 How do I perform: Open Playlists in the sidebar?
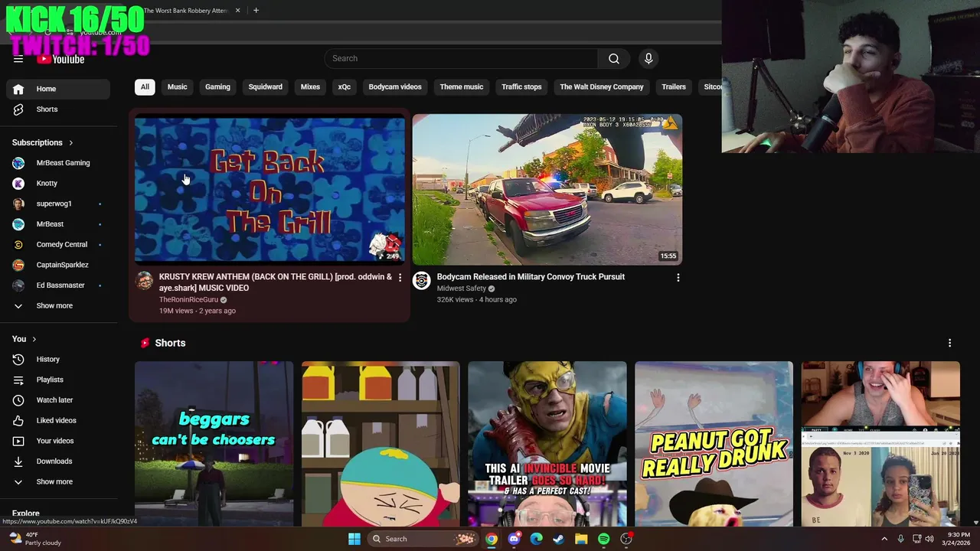(58, 380)
